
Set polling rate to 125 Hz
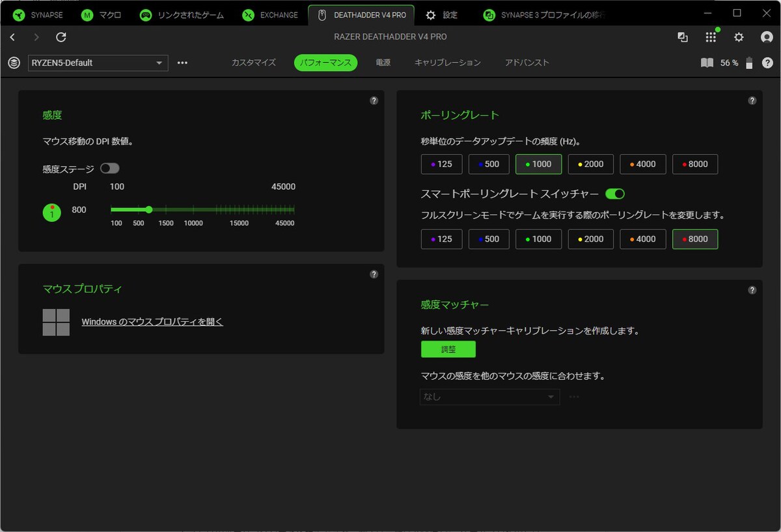pos(441,164)
